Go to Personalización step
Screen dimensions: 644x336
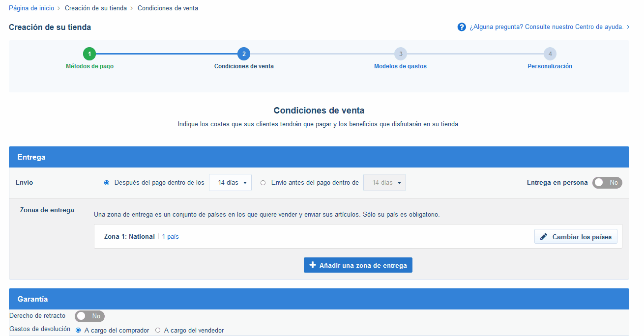tap(550, 66)
